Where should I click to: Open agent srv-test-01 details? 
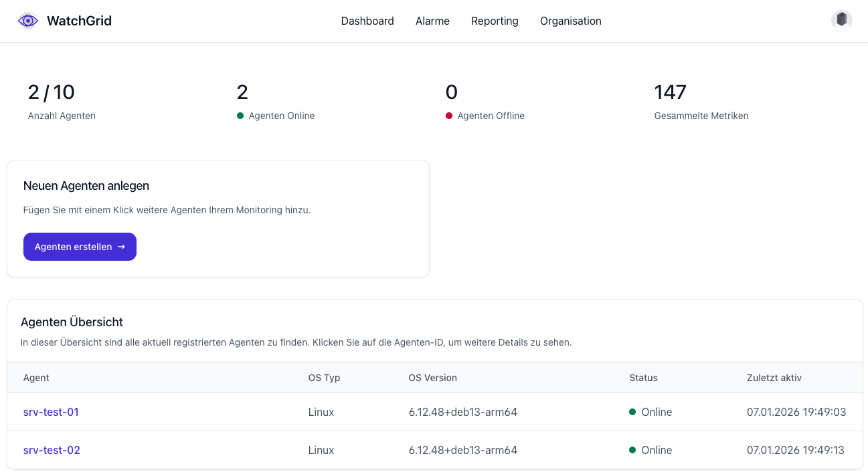pos(51,412)
